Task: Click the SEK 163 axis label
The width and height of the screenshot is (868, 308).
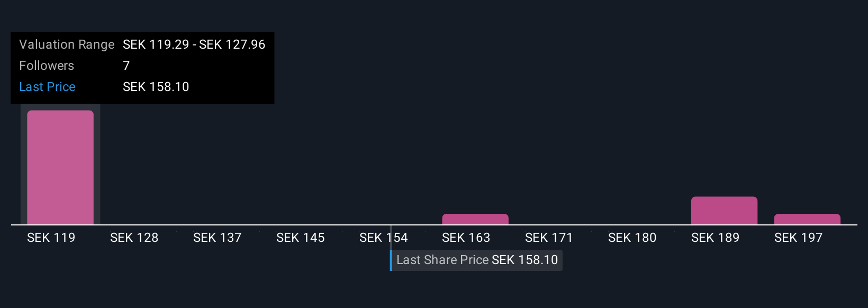Action: pos(466,238)
